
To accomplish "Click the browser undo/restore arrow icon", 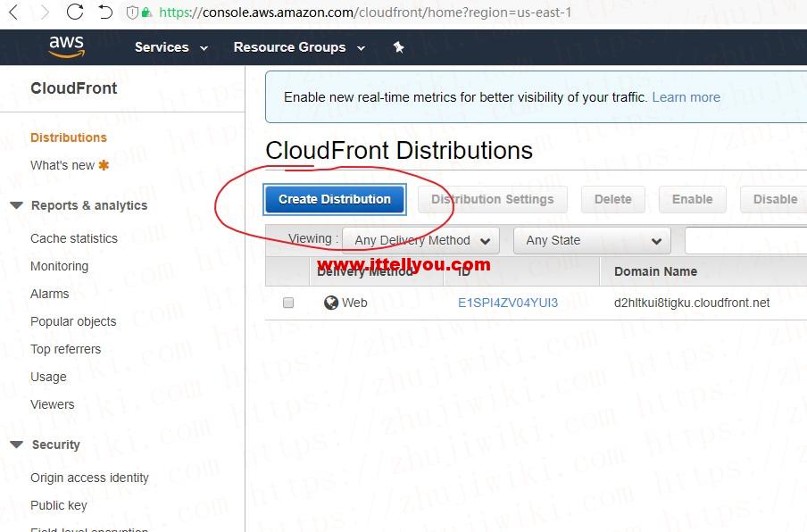I will coord(105,12).
